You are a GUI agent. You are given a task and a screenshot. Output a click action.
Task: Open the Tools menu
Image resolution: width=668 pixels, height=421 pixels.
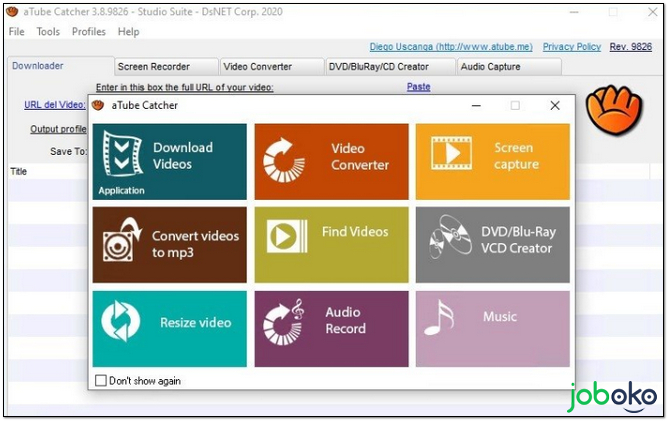48,32
